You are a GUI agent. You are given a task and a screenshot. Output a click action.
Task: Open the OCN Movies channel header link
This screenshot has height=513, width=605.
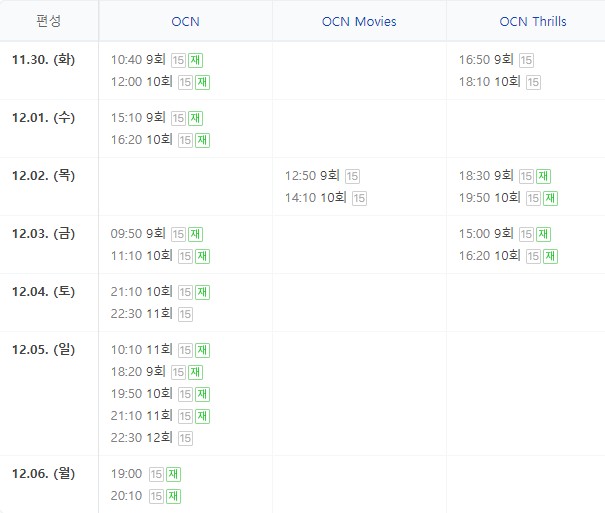[x=359, y=22]
